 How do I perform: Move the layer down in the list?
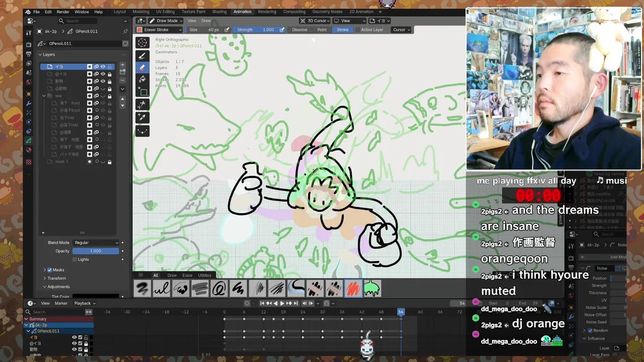pyautogui.click(x=122, y=105)
